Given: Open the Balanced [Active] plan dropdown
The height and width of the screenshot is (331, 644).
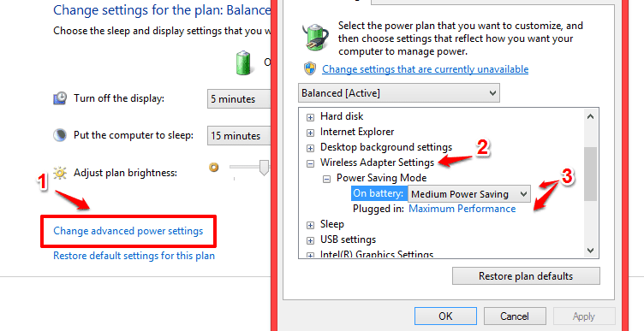Looking at the screenshot, I should [x=399, y=93].
